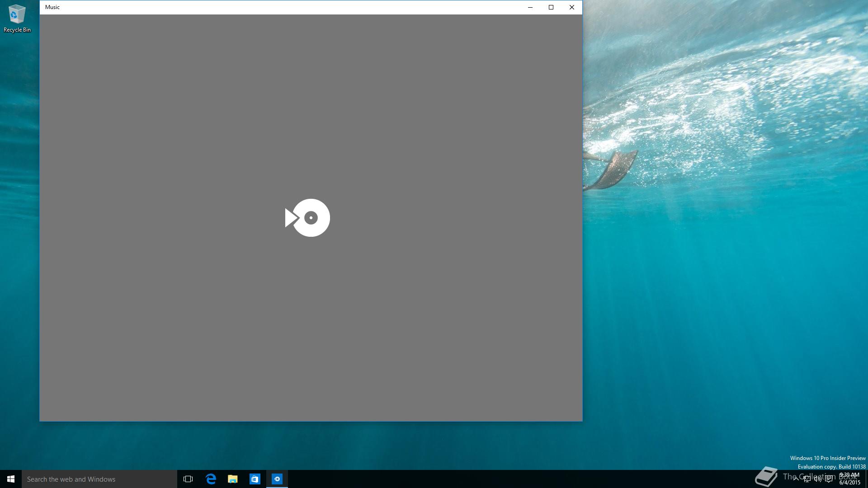Minimize the Music window

[530, 7]
